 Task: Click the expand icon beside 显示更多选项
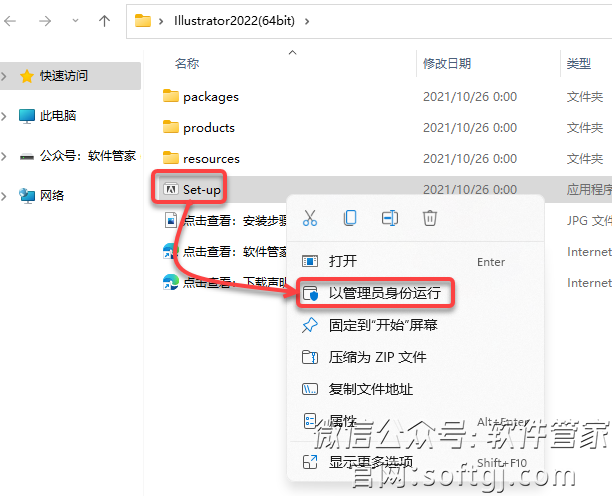point(310,462)
